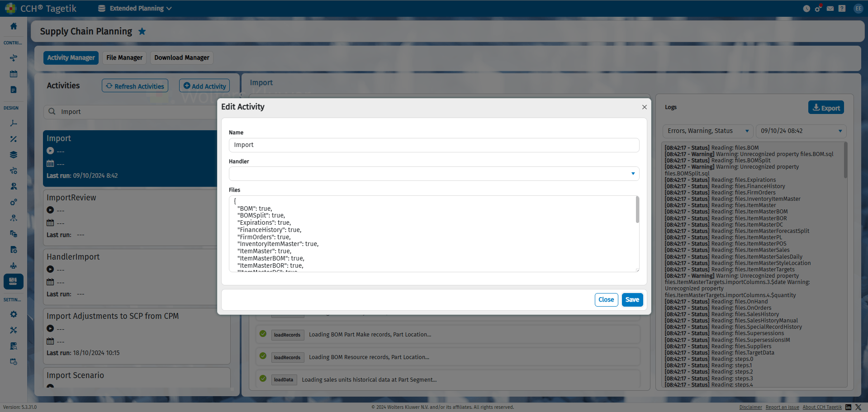
Task: Open the settings gear in sidebar
Action: pos(14,314)
